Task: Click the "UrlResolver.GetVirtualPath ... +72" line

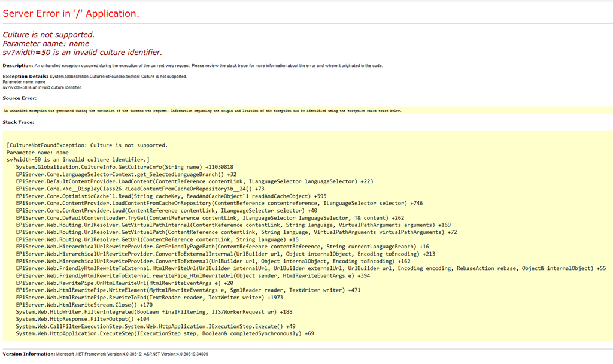Action: coord(236,232)
